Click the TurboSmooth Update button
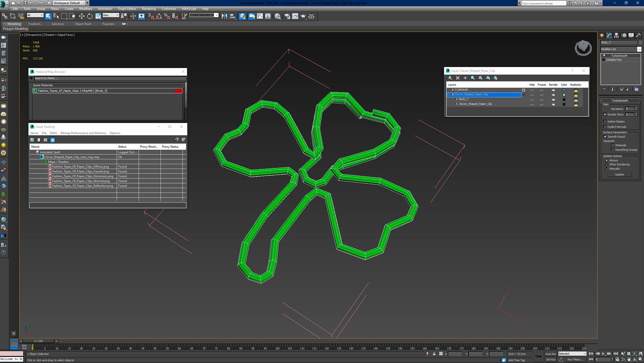Viewport: 644px width, 363px height. [619, 174]
